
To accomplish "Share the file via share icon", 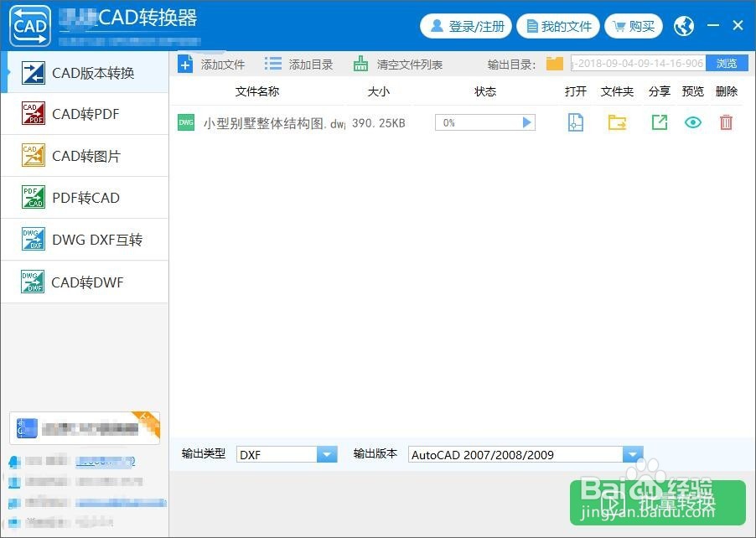I will [660, 122].
